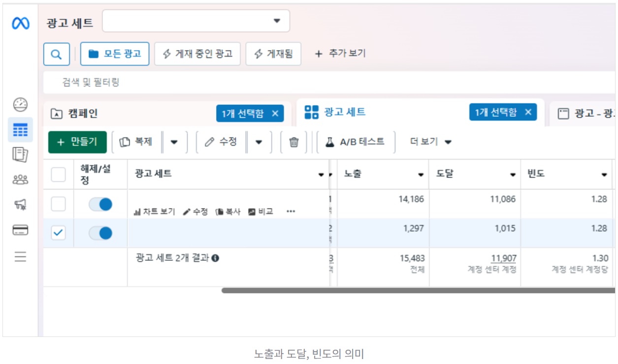Click the 복사 link in first row
Screen dimensions: 618x364
click(x=228, y=212)
